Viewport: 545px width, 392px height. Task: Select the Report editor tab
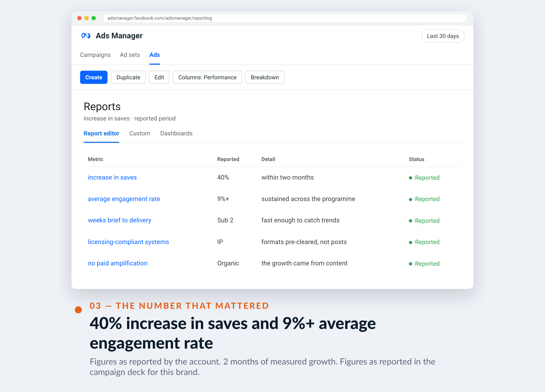[101, 133]
